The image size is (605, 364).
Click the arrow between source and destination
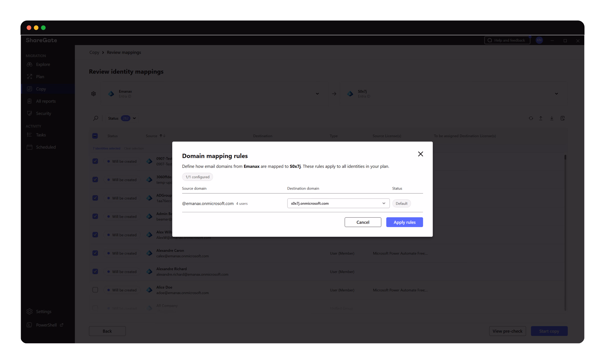click(334, 94)
